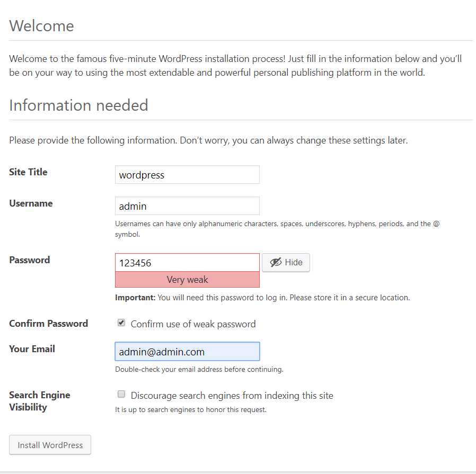
Task: Click the crossed-eye icon on Hide button
Action: [276, 262]
